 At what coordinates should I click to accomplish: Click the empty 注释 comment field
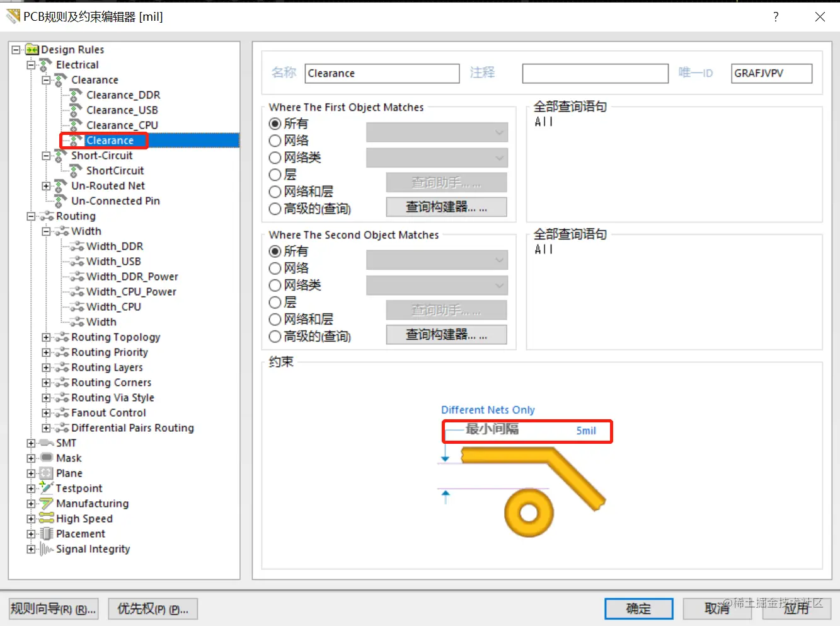[595, 74]
